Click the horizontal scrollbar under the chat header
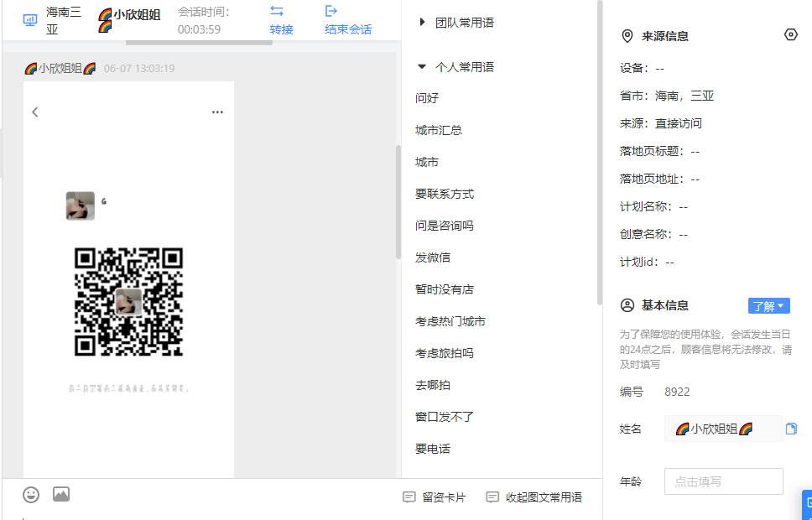The image size is (812, 520). (x=200, y=43)
